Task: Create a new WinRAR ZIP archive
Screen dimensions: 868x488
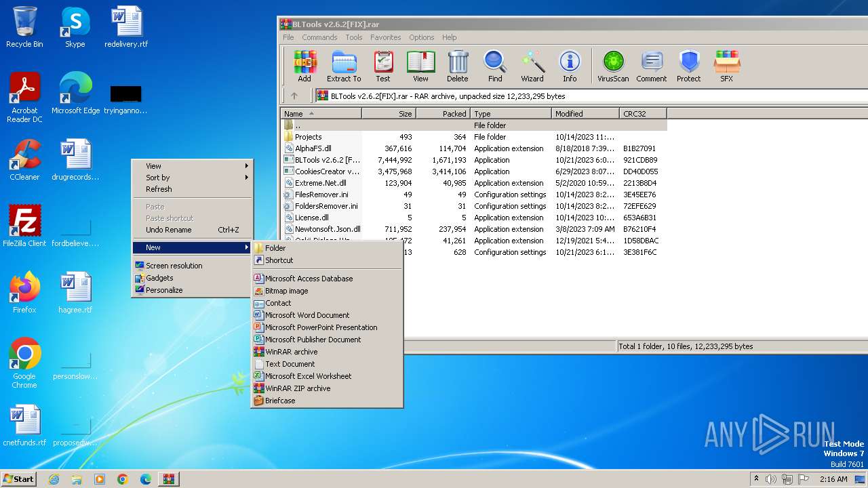Action: click(x=327, y=388)
